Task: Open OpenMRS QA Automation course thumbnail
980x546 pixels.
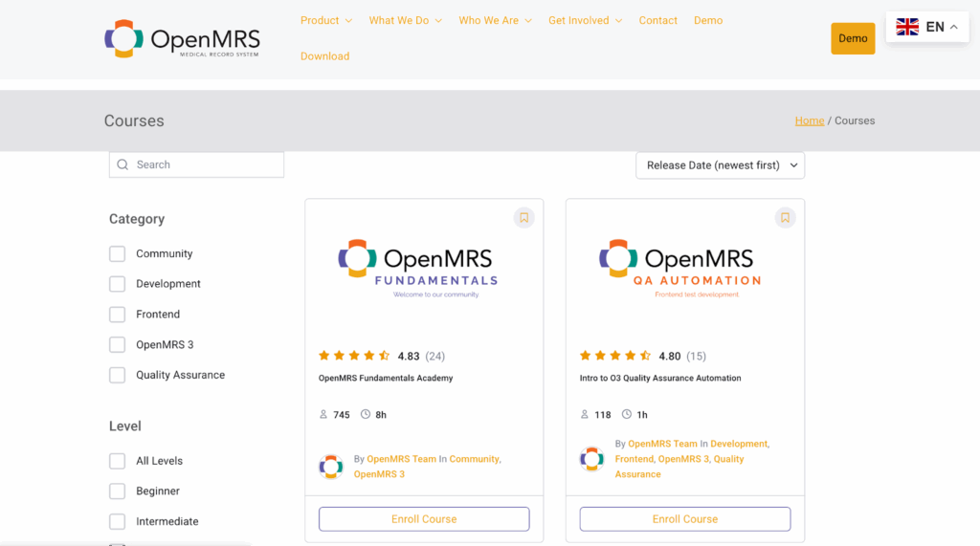Action: [x=685, y=269]
